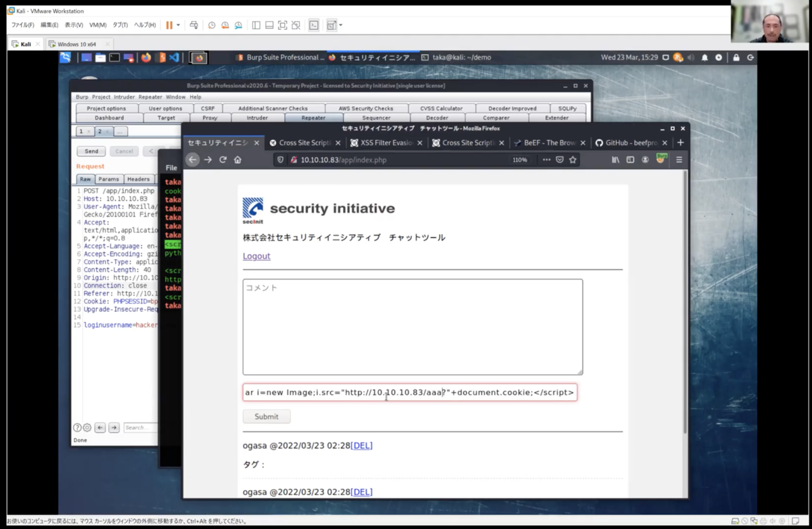The image size is (812, 529).
Task: Open Burp menu in Burp Suite window
Action: tap(81, 97)
